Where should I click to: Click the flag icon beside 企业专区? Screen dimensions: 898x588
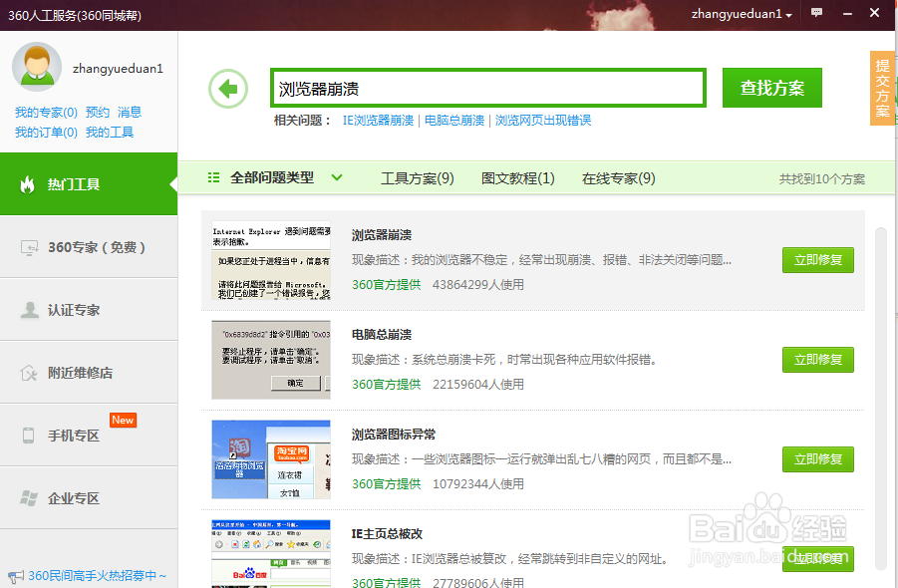[29, 498]
